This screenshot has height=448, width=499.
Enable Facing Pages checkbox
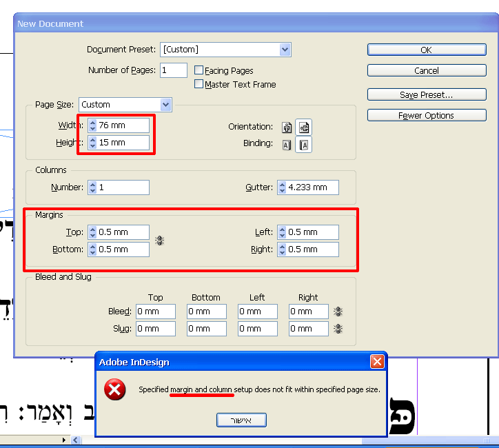click(198, 70)
